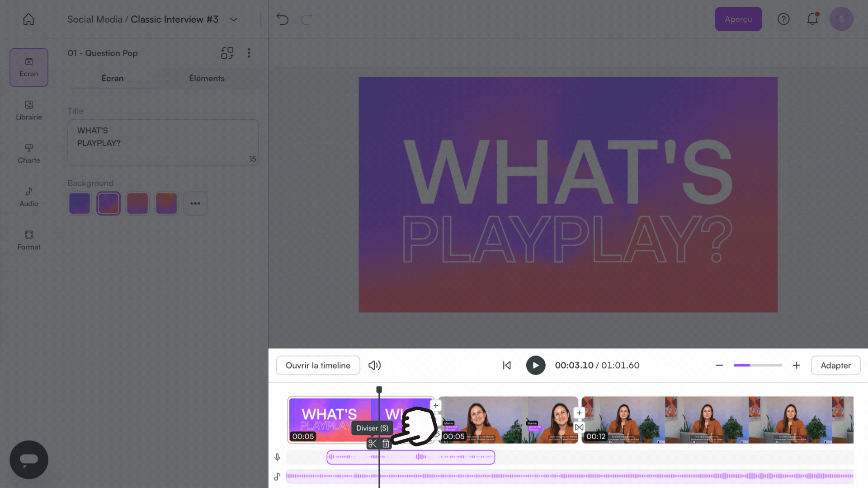The image size is (868, 488).
Task: Open the Audio sidebar panel
Action: [x=29, y=197]
